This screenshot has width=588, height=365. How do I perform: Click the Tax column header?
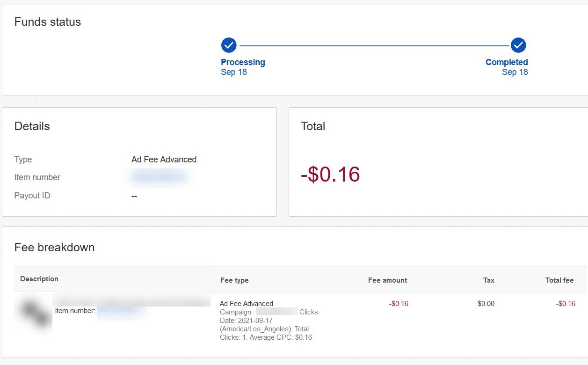488,280
